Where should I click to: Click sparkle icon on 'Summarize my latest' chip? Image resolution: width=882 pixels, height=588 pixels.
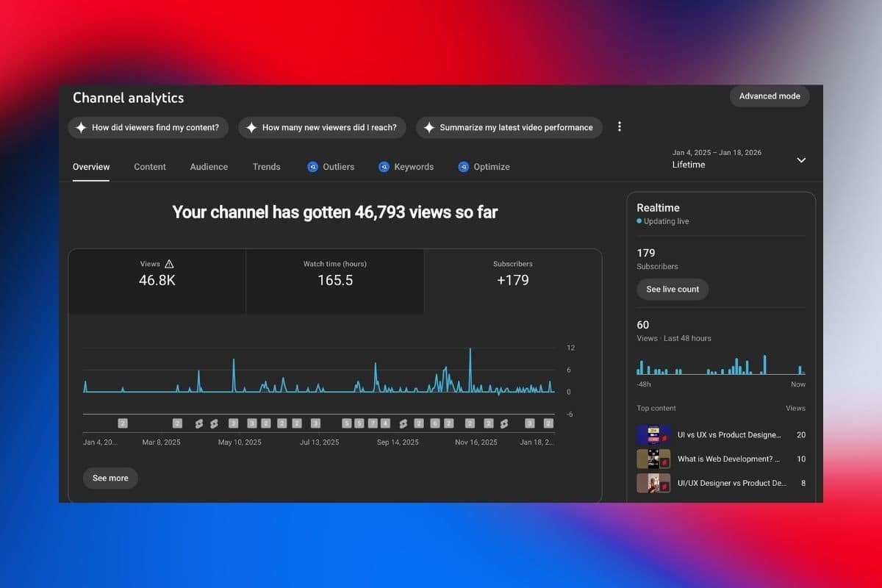tap(429, 127)
